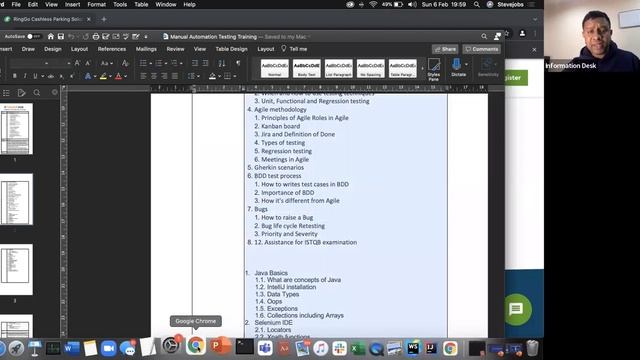Click the Print icon in quick access toolbar
Viewport: 640px width, 360px height.
tap(96, 36)
